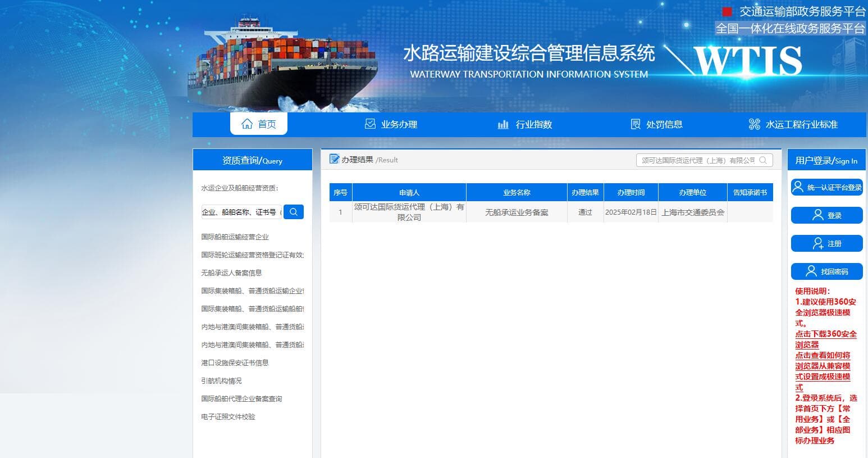Click the 统一认证平台登录 button
Viewport: 868px width, 458px height.
pyautogui.click(x=827, y=187)
